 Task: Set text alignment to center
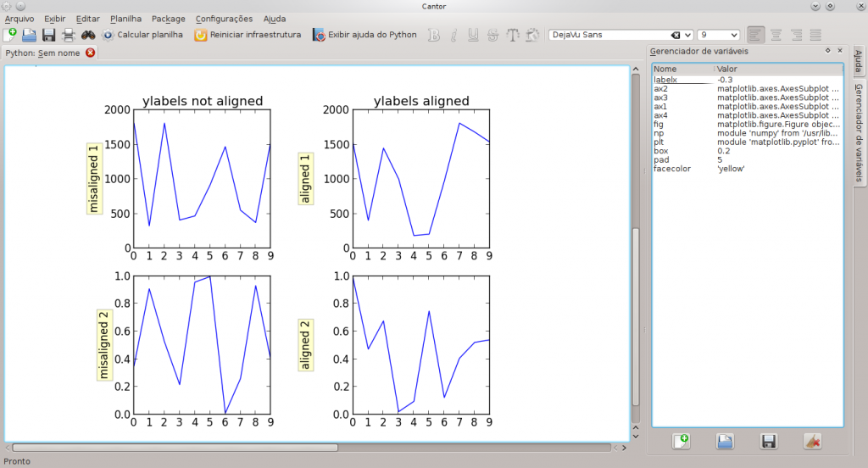coord(776,35)
